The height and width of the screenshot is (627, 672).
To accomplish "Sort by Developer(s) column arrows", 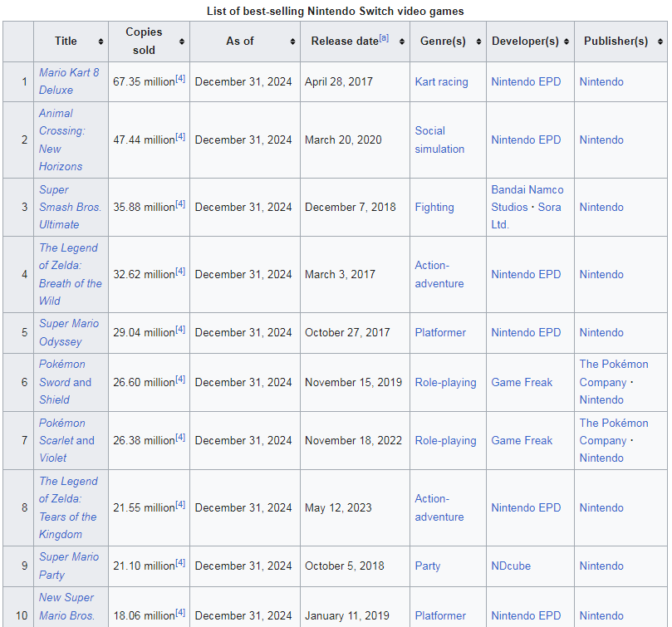I will (x=567, y=42).
